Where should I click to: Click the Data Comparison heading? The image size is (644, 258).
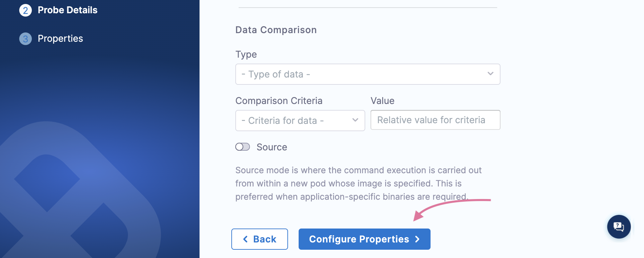pyautogui.click(x=276, y=30)
